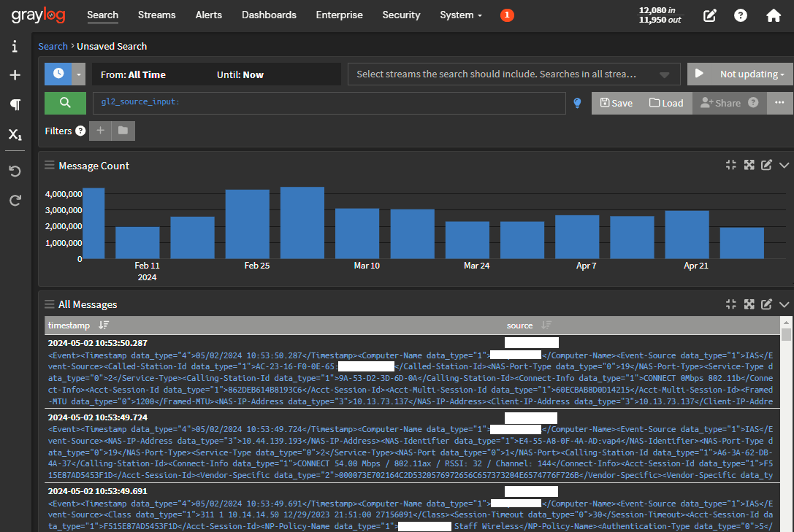Expand the streams selection dropdown
794x532 pixels.
tap(664, 74)
